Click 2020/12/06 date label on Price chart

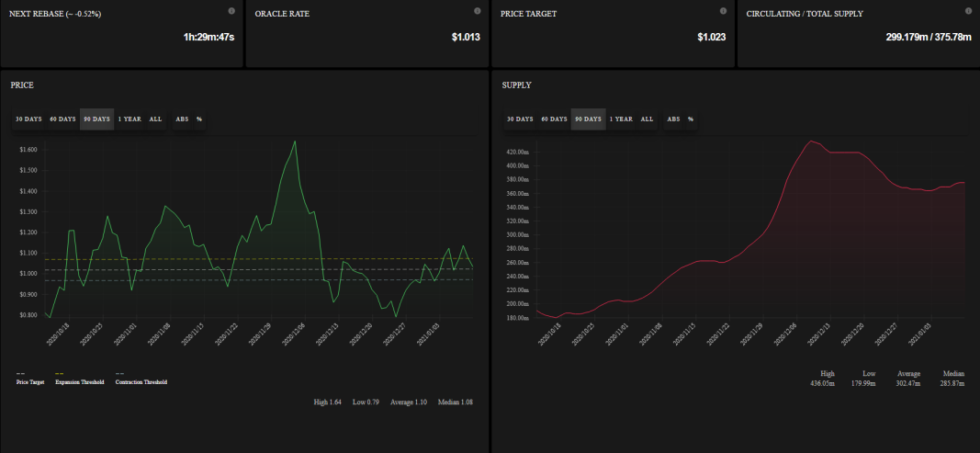click(x=295, y=334)
